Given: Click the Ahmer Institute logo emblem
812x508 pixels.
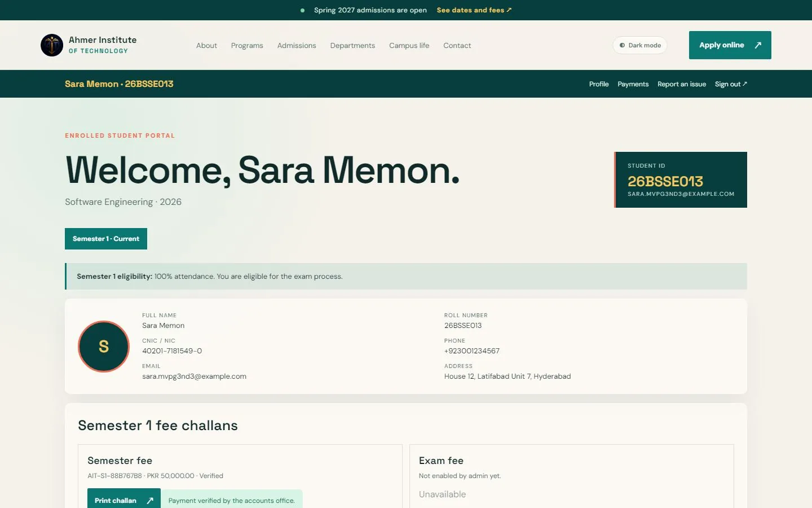Looking at the screenshot, I should pos(52,45).
